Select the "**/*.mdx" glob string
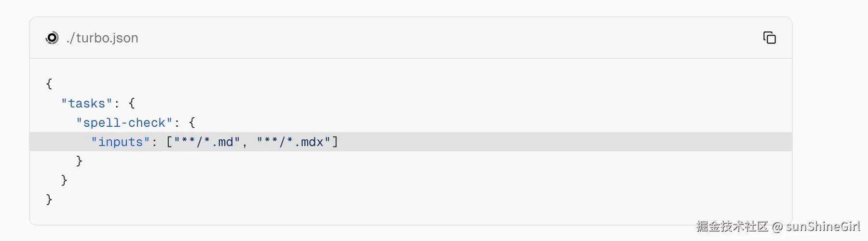Viewport: 868px width, 241px height. click(294, 142)
